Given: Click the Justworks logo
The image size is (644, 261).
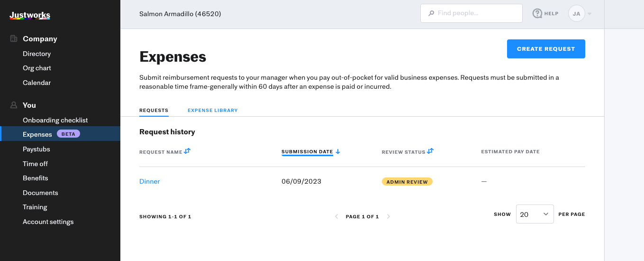Looking at the screenshot, I should pyautogui.click(x=30, y=16).
